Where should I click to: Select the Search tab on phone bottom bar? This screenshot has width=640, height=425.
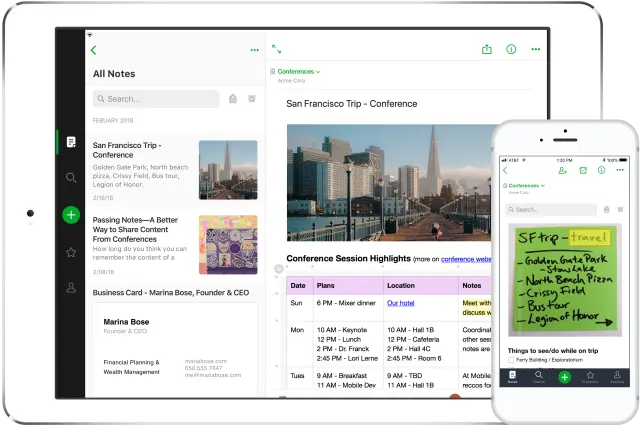pos(538,377)
